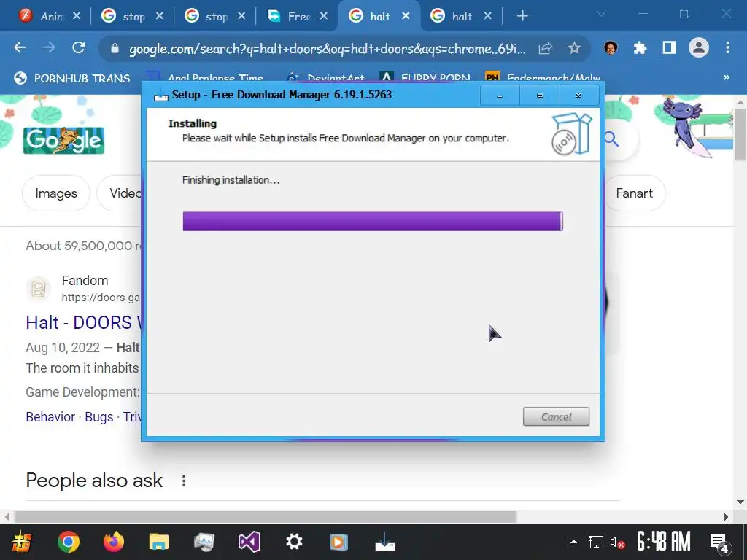The width and height of the screenshot is (747, 560).
Task: Click the muted volume tray icon
Action: [617, 542]
